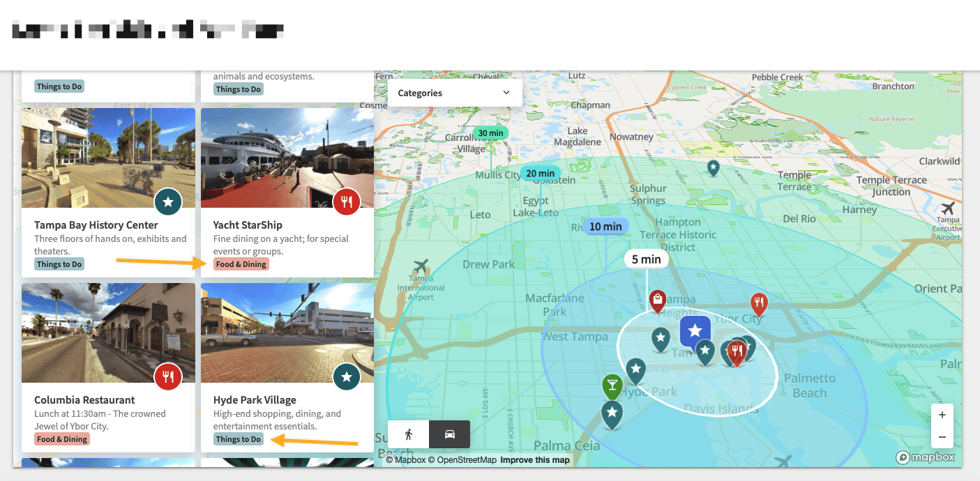Click the fork-and-knife badge on Columbia Restaurant card
The image size is (980, 481).
(x=167, y=377)
